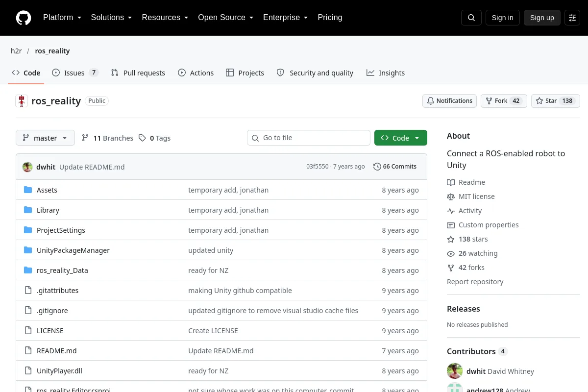
Task: Open the Releases heading link
Action: [x=463, y=309]
